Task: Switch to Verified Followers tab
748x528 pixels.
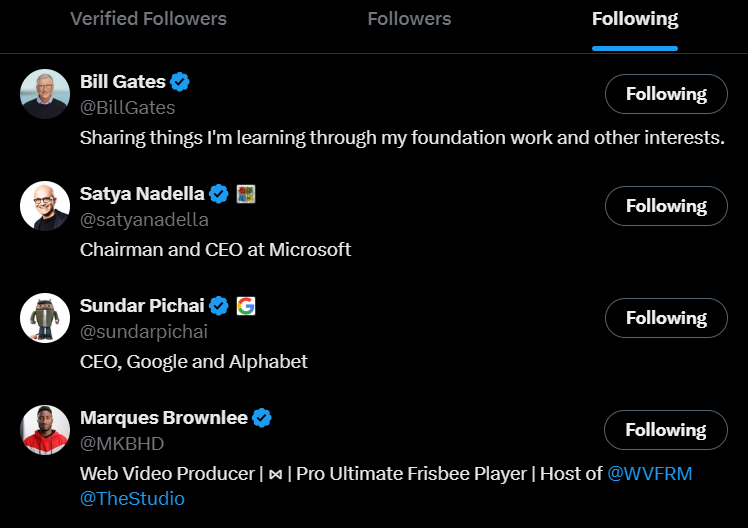Action: [x=148, y=19]
